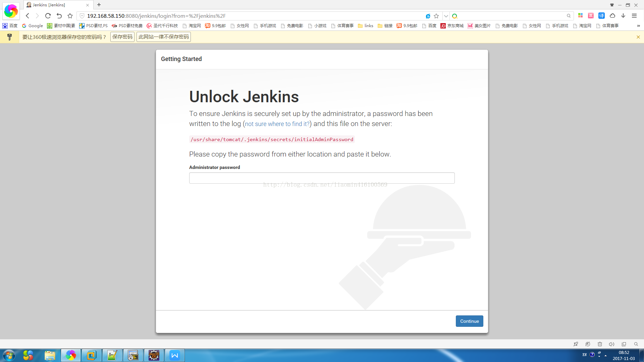Open Windows Explorer folder from taskbar

pos(50,355)
